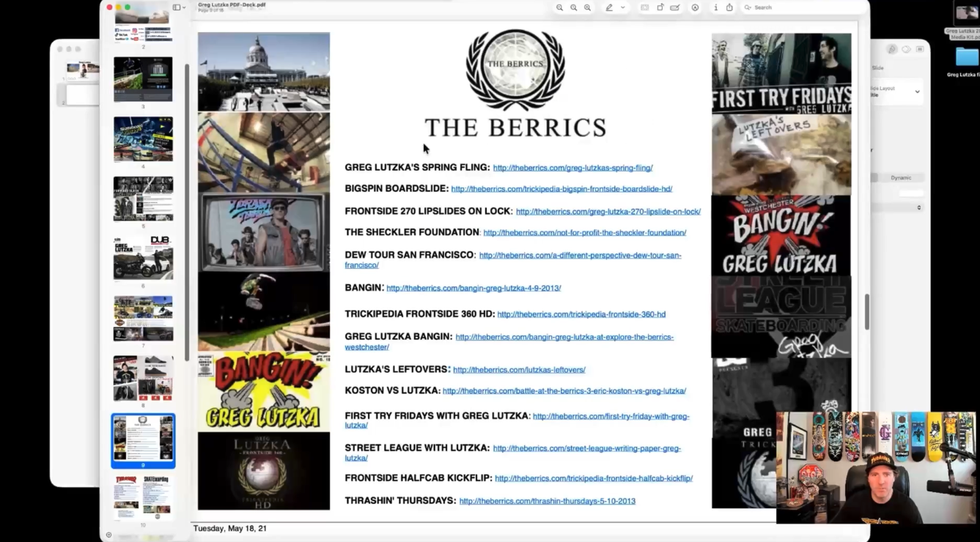Screen dimensions: 980x542
Task: Open the Sheckler Foundation link
Action: coord(585,233)
